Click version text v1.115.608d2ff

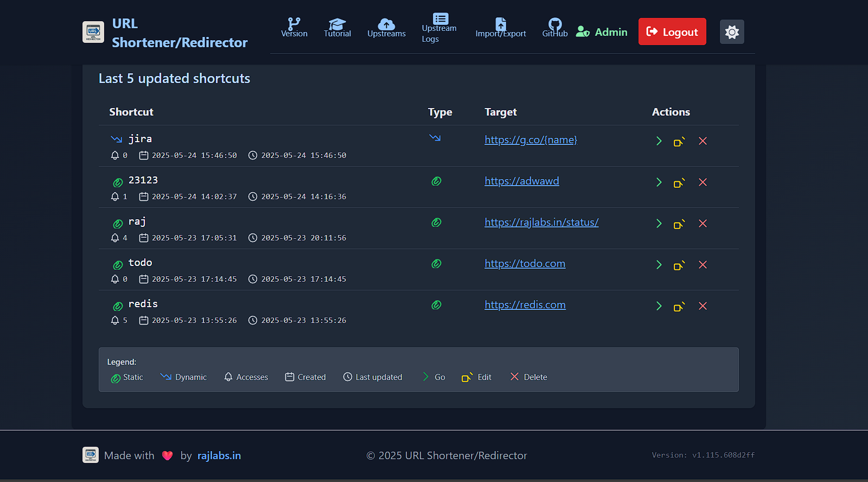724,455
